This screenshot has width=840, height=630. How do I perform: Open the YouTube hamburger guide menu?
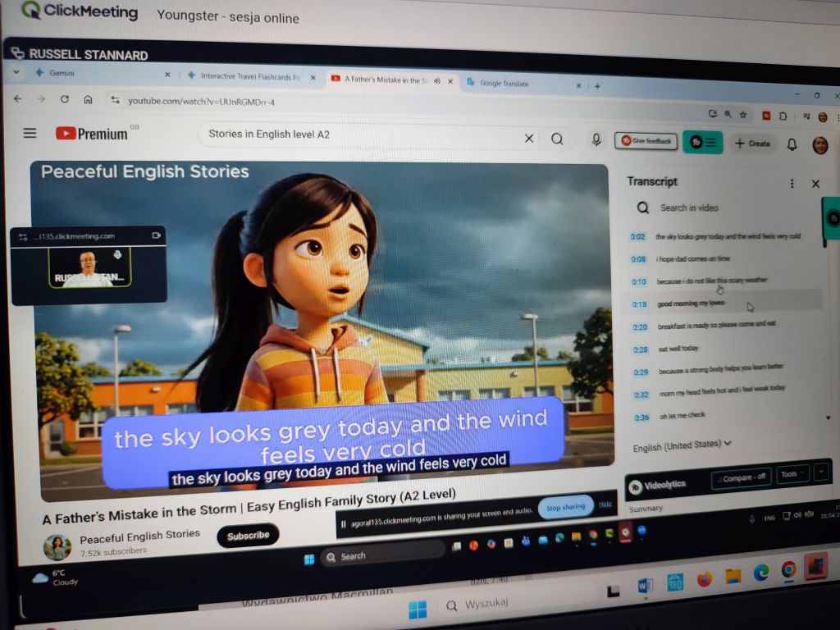(x=30, y=133)
